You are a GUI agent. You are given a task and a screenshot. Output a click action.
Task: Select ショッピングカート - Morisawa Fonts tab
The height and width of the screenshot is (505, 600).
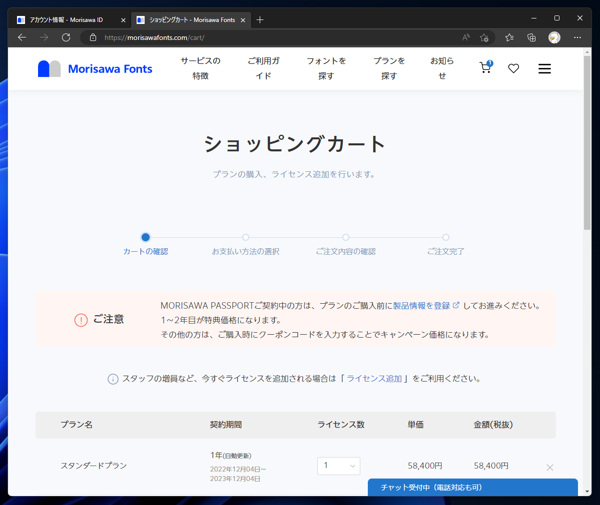click(x=192, y=20)
